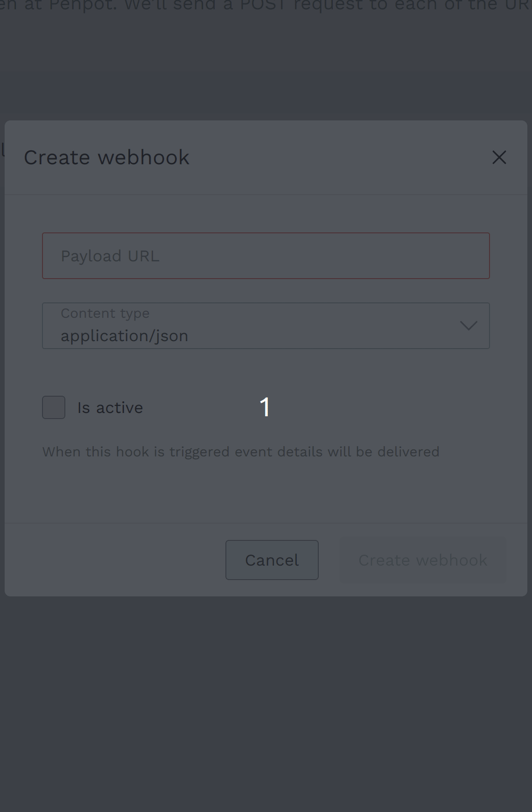
Task: Submit with the Create webhook button
Action: pyautogui.click(x=423, y=560)
